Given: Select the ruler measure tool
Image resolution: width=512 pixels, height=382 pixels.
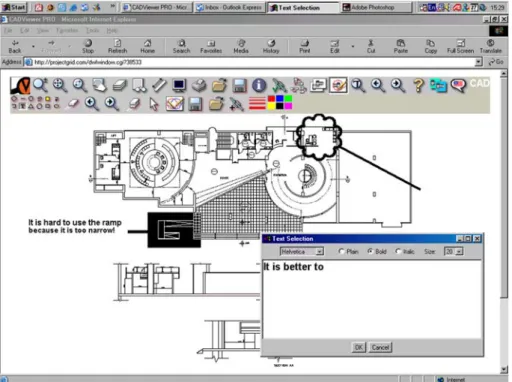Looking at the screenshot, I should pyautogui.click(x=159, y=85).
